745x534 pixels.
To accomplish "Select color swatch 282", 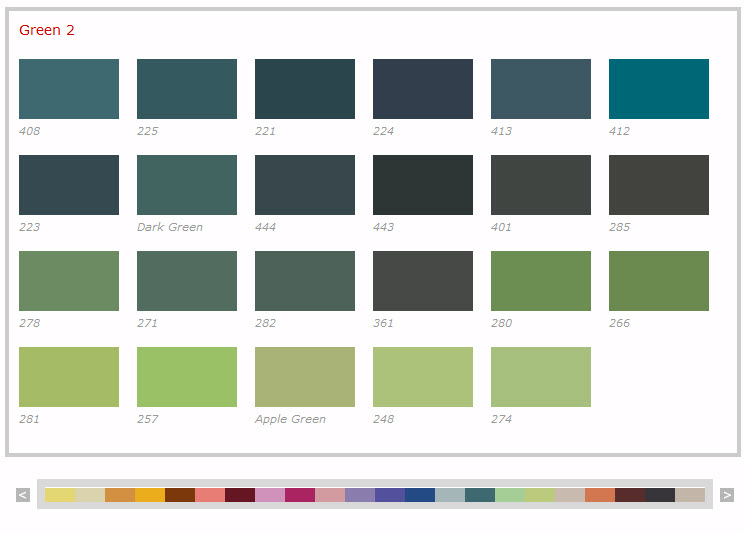I will tap(305, 281).
